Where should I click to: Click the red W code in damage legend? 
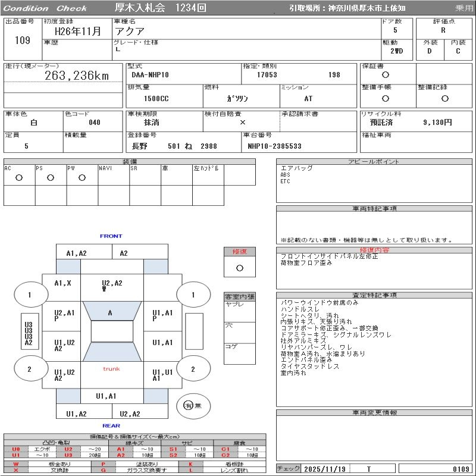[x=16, y=464]
